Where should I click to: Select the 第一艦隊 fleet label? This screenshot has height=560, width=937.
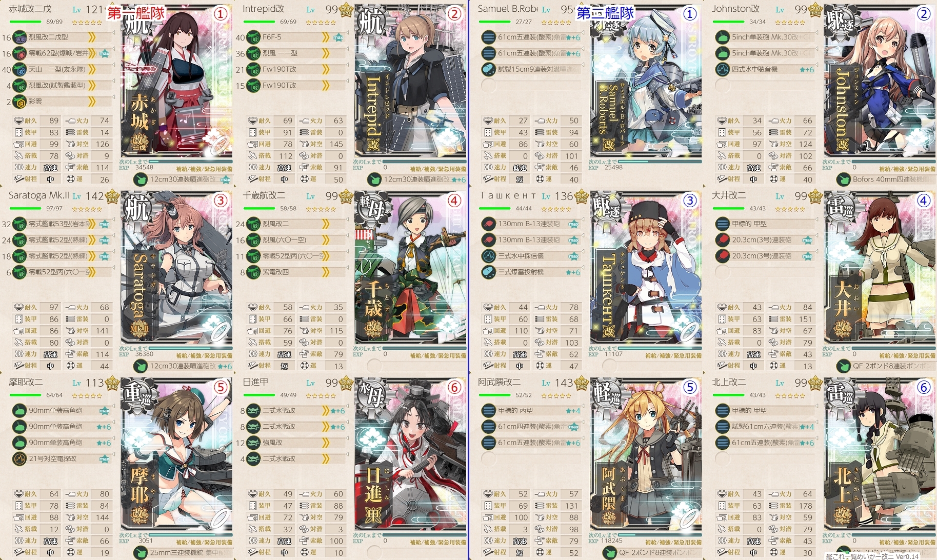[135, 13]
